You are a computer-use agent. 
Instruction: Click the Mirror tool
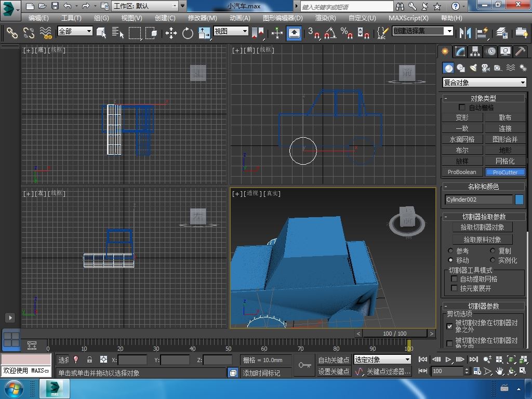(465, 33)
